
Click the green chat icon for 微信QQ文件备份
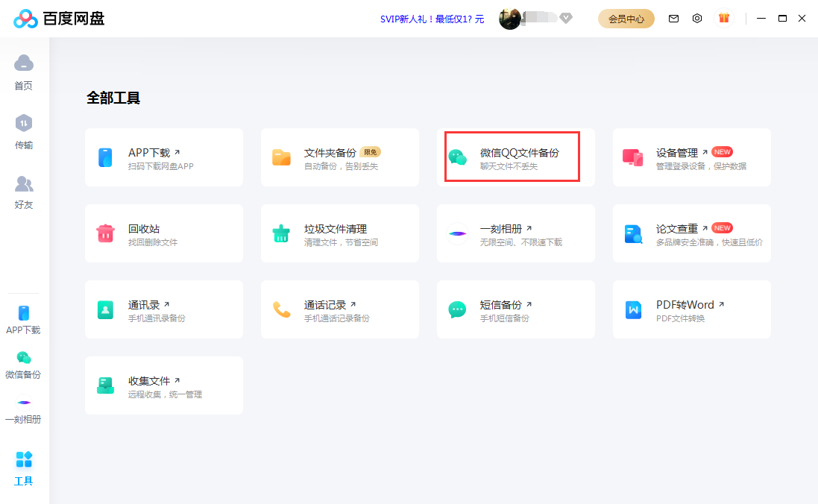coord(458,157)
